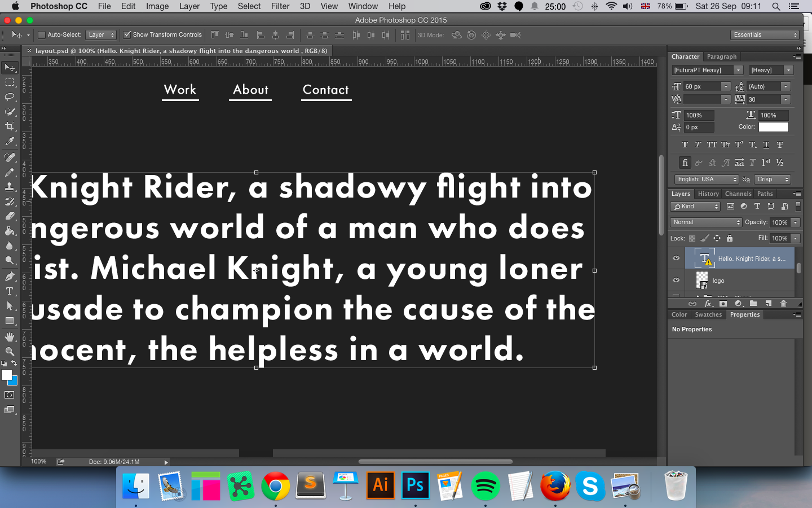Screen dimensions: 812x508
Task: Open the layer style fx menu
Action: pyautogui.click(x=708, y=304)
